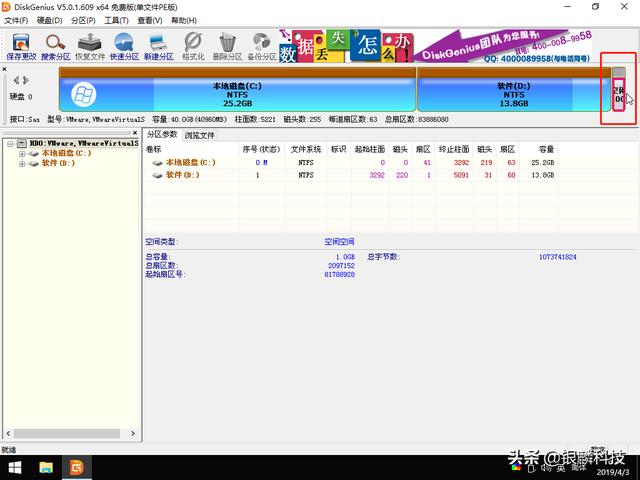This screenshot has width=640, height=480.
Task: Go to next disk with right arrow
Action: click(x=26, y=80)
